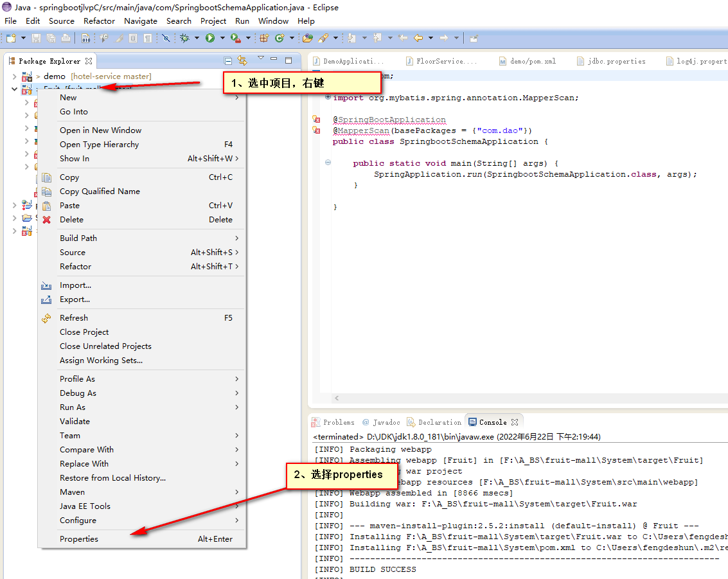This screenshot has height=579, width=728.
Task: Switch to the Declaration tab
Action: (434, 422)
